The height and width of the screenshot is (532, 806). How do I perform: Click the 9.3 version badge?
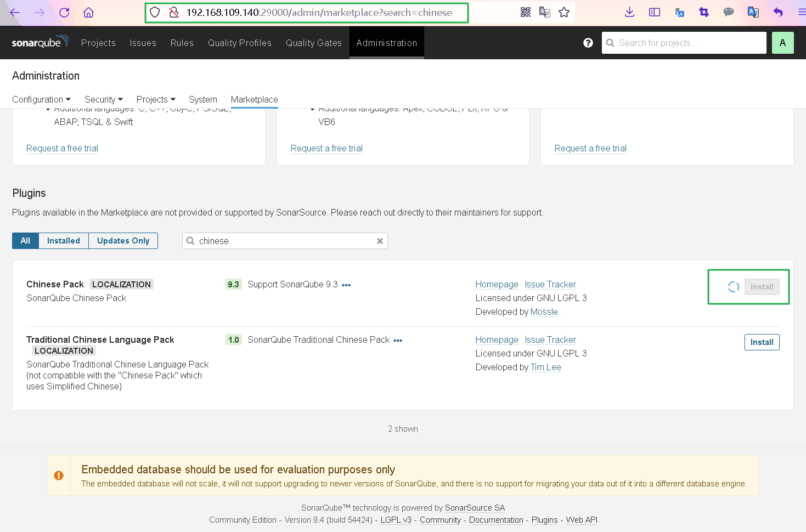point(234,284)
